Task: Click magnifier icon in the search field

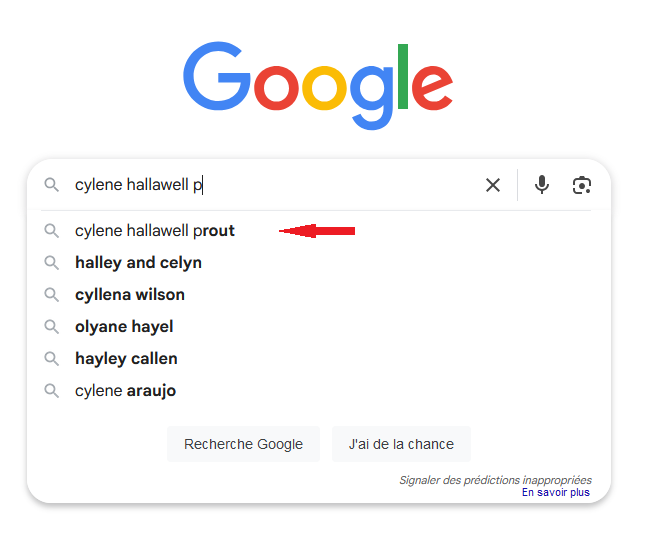Action: tap(51, 185)
